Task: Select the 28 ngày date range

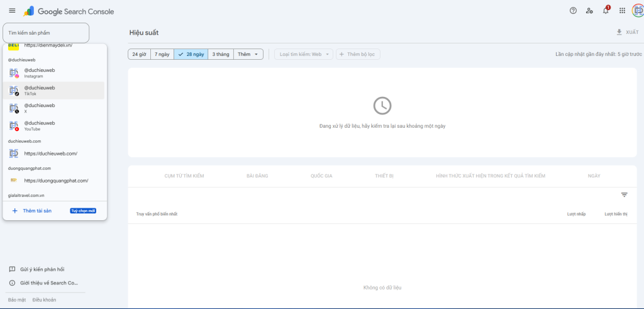Action: 191,54
